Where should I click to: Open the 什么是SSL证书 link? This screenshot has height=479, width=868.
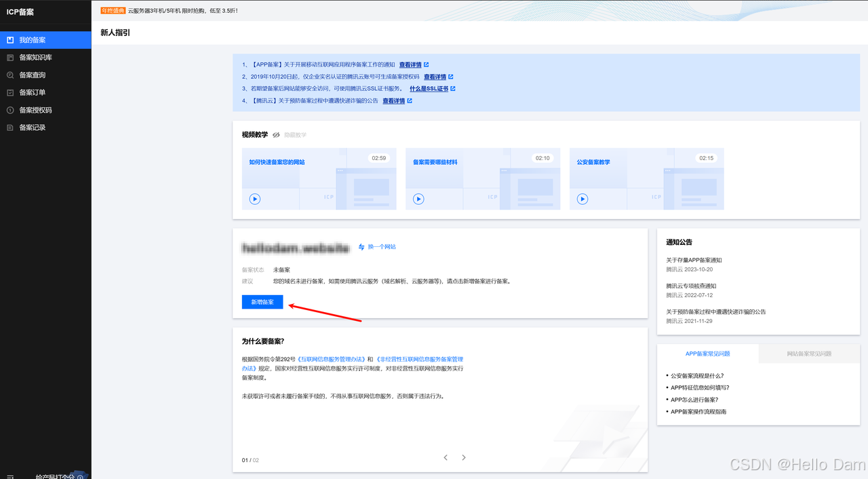coord(429,88)
